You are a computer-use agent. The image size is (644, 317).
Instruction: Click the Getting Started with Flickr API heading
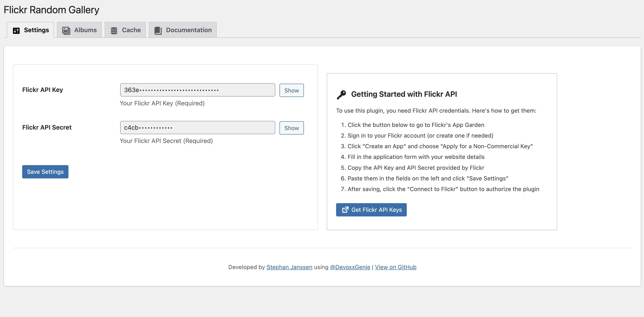(404, 94)
